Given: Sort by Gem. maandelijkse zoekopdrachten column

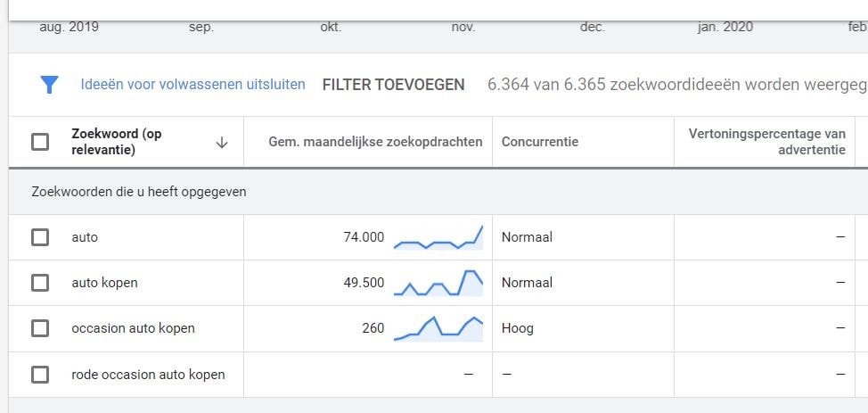Looking at the screenshot, I should tap(375, 142).
